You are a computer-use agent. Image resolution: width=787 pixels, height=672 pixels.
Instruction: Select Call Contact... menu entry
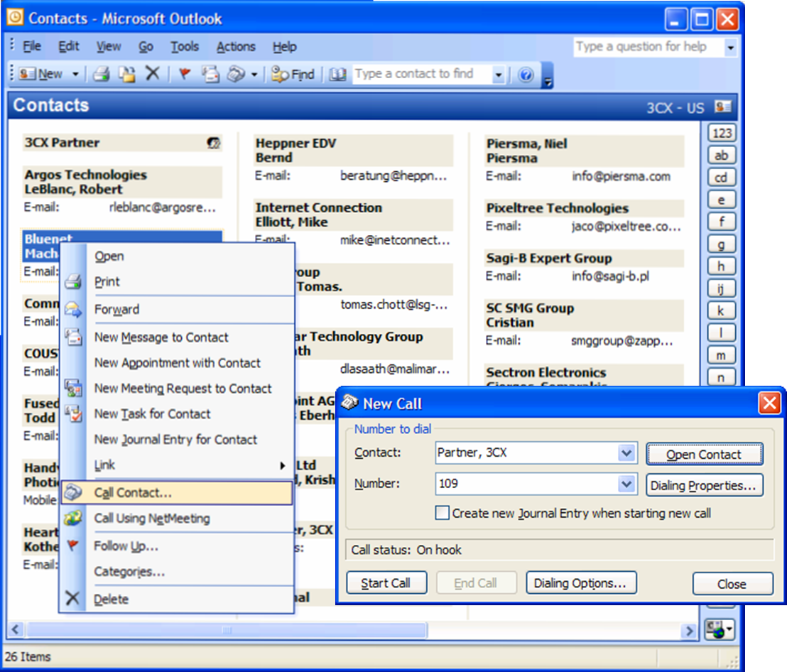(177, 493)
